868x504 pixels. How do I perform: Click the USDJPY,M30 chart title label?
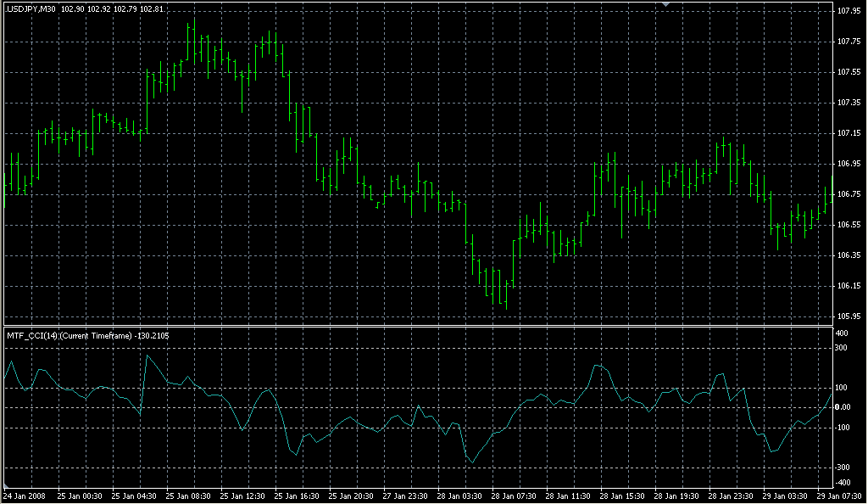[x=31, y=8]
